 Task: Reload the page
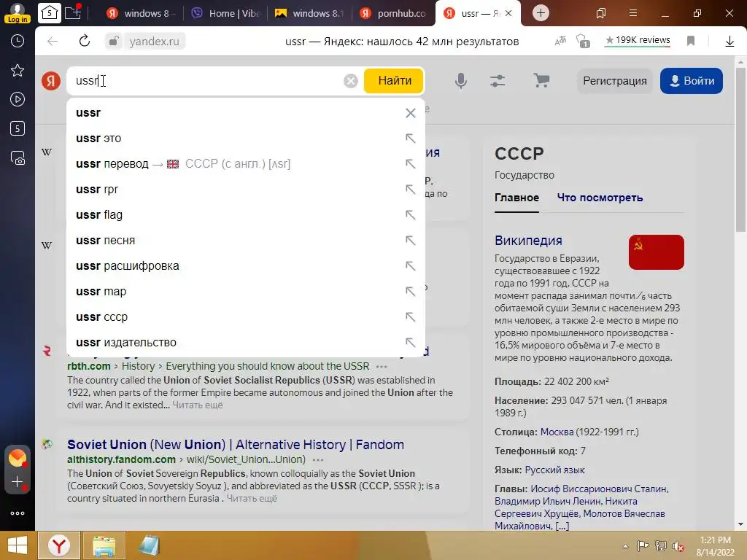(85, 42)
